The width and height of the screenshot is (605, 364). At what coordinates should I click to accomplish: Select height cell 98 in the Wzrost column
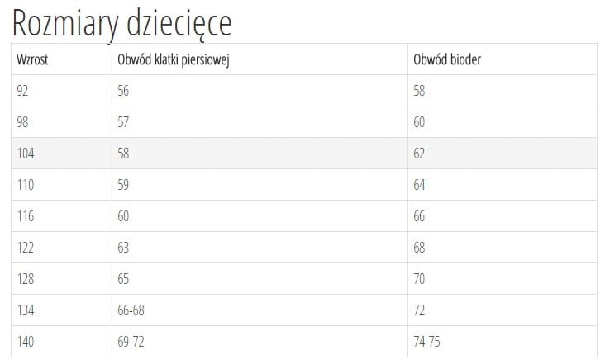(23, 122)
